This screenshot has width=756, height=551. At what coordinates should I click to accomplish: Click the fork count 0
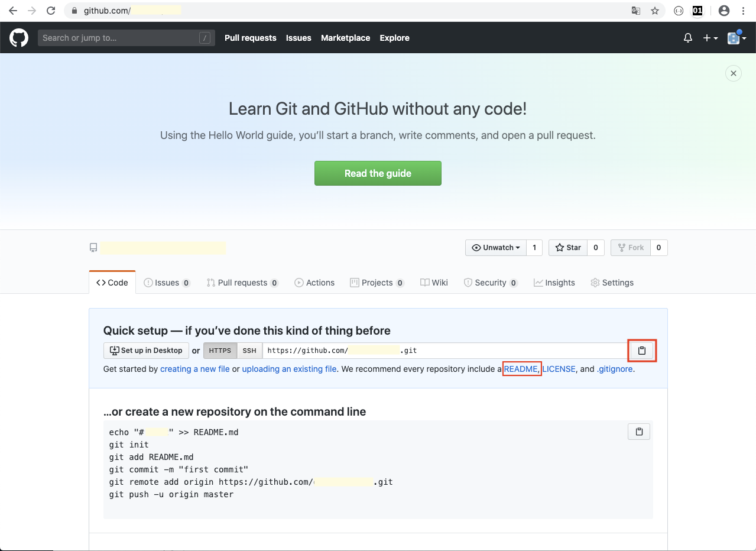659,248
